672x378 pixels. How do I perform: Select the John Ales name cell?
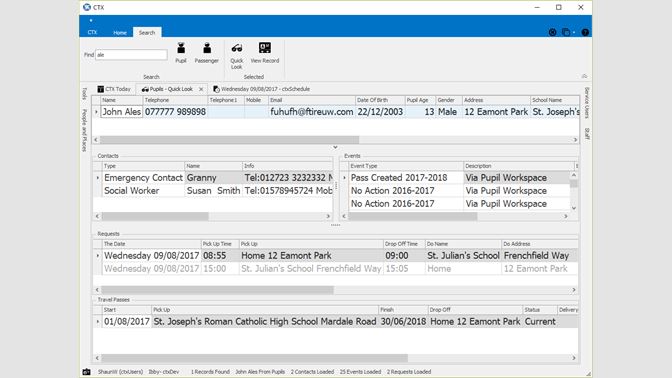(121, 112)
